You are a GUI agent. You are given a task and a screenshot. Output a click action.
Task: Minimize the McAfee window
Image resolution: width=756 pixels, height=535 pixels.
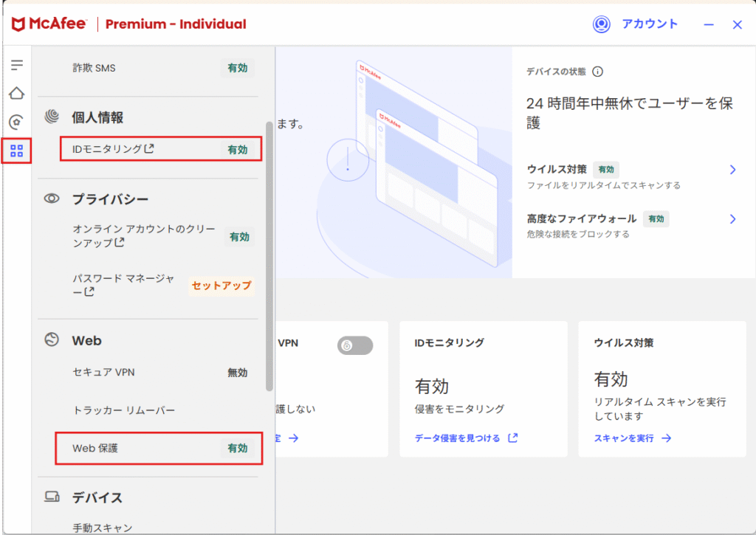pos(708,24)
